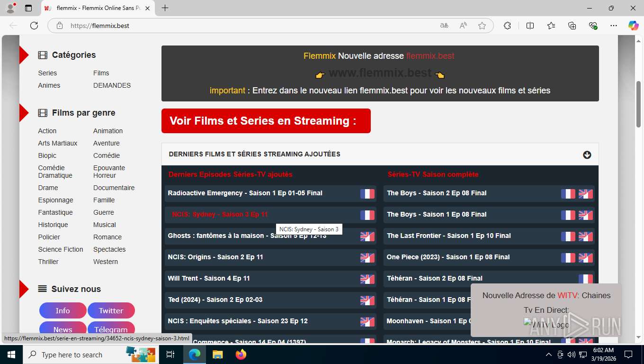The height and width of the screenshot is (364, 644).
Task: Open the collections icon
Action: (x=572, y=26)
